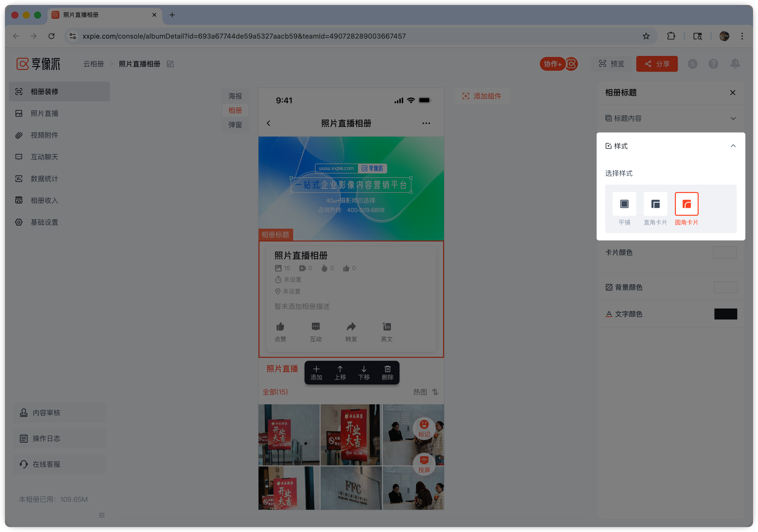
Task: Click the 分享 share button
Action: 657,64
